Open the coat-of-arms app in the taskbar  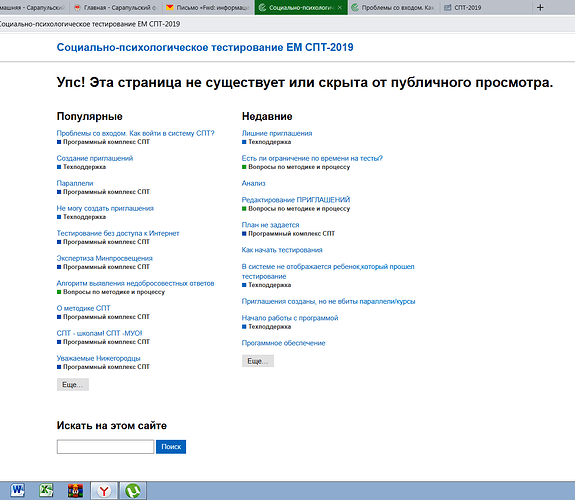pyautogui.click(x=75, y=490)
